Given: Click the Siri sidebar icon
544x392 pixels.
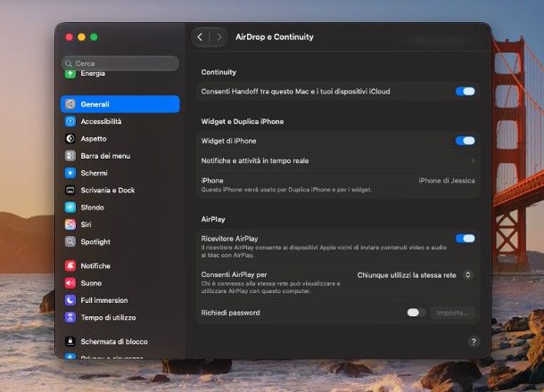Looking at the screenshot, I should [x=70, y=225].
